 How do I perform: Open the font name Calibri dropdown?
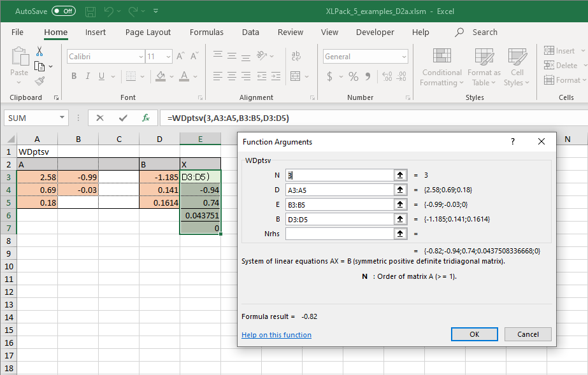pos(141,57)
